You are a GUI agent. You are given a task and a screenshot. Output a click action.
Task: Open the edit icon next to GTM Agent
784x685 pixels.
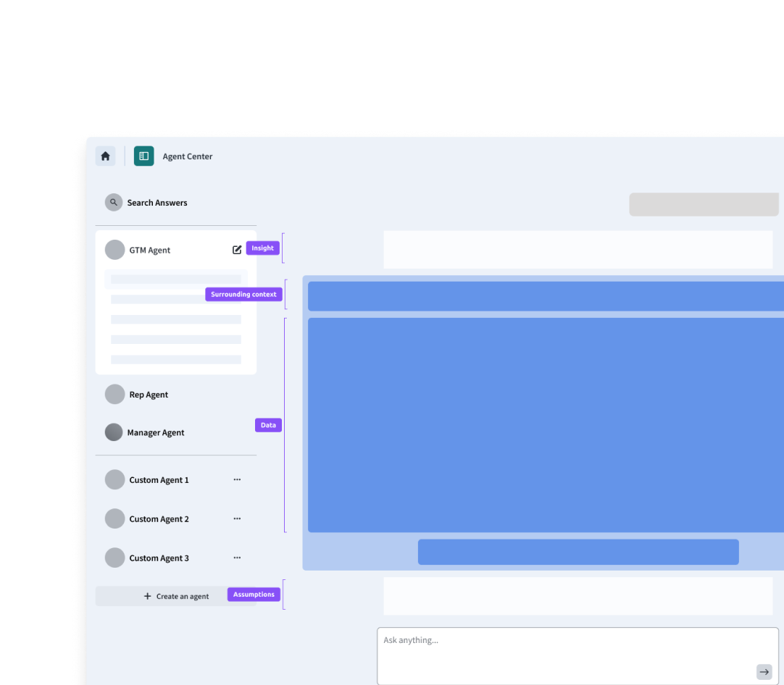[x=237, y=249]
